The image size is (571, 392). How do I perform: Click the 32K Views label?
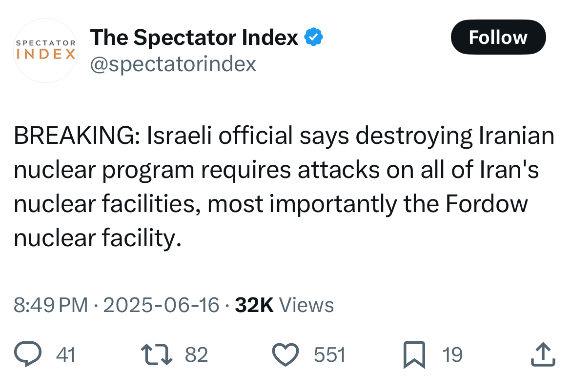coord(285,305)
